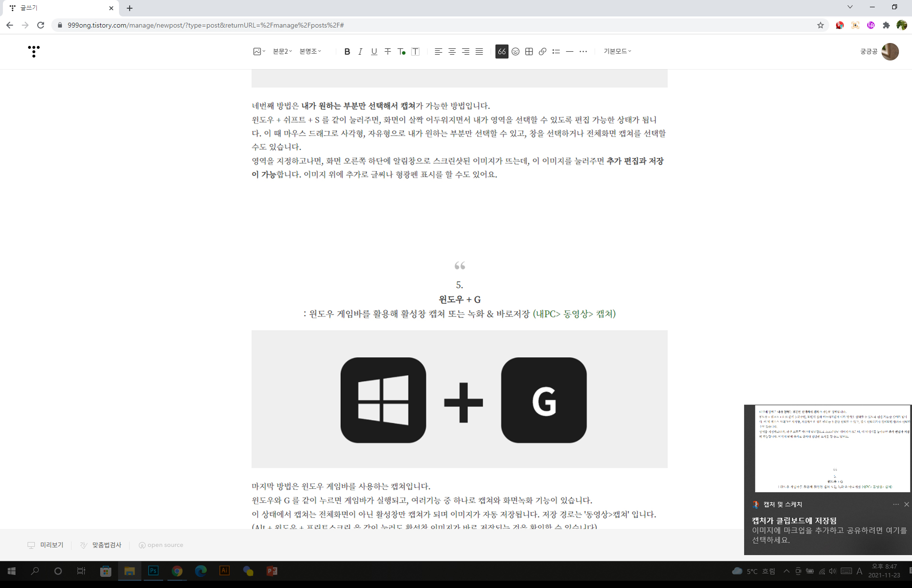Toggle italic formatting in editor toolbar
Screen dimensions: 912x588
coord(360,51)
